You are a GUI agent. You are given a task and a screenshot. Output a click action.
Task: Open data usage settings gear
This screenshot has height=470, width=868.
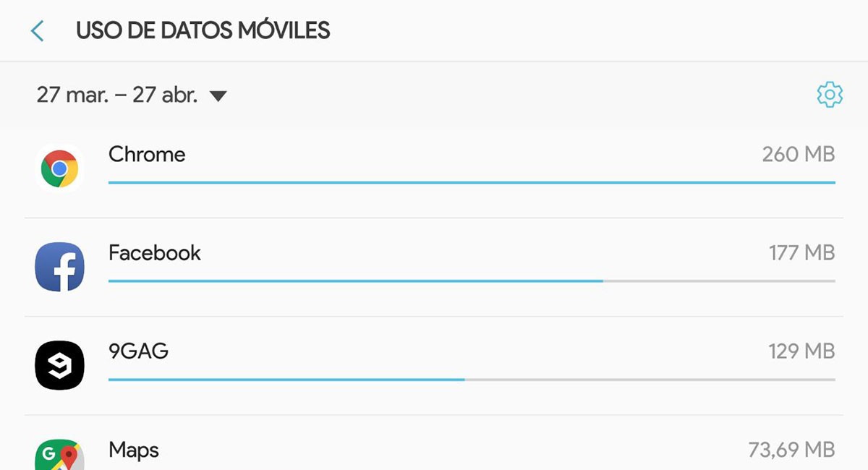(x=830, y=95)
